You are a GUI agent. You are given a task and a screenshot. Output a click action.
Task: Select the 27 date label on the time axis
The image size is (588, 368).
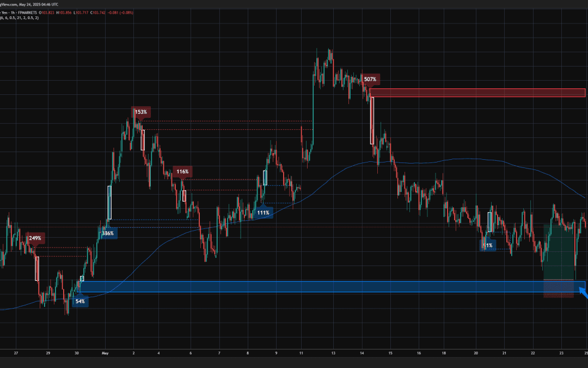(16, 353)
